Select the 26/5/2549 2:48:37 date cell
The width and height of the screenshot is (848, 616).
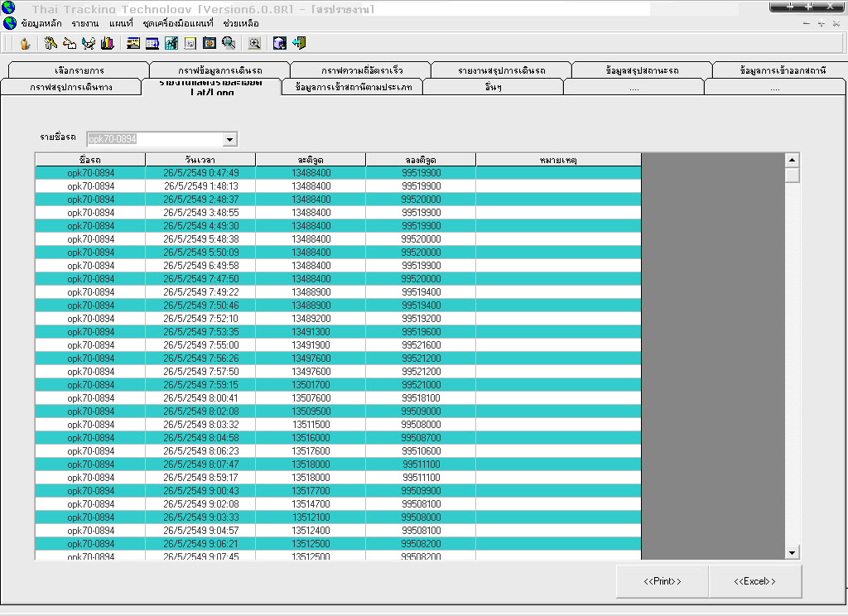pyautogui.click(x=200, y=200)
